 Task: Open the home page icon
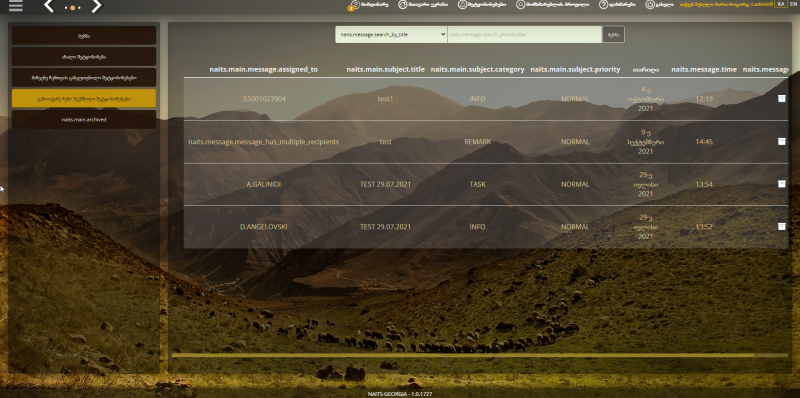[x=403, y=5]
